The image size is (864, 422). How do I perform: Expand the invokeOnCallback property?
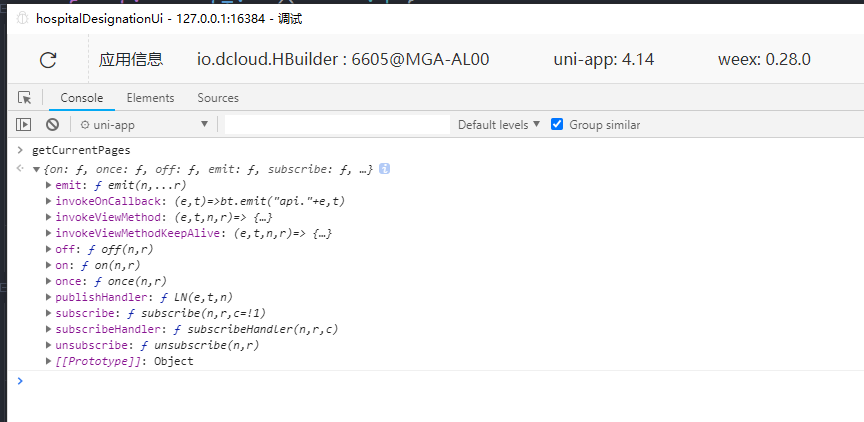pyautogui.click(x=48, y=201)
